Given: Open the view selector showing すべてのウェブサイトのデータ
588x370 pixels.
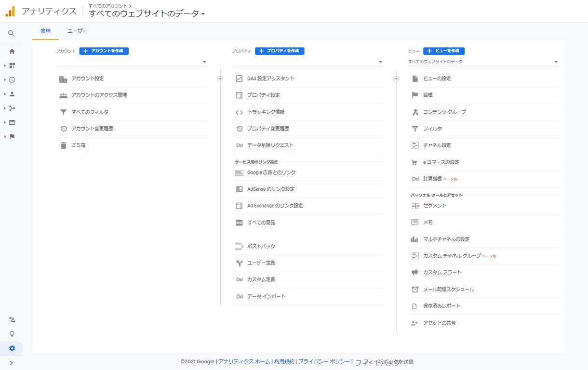Looking at the screenshot, I should pos(483,62).
